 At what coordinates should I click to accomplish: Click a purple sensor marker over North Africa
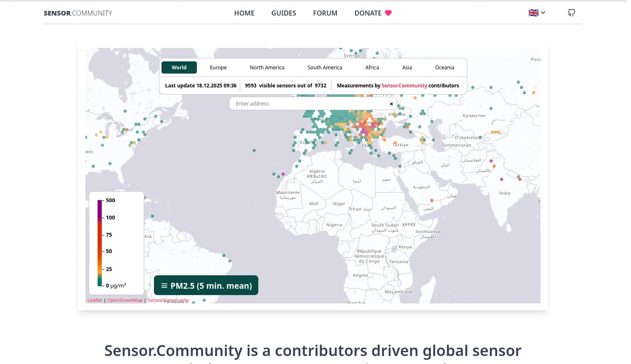(284, 173)
